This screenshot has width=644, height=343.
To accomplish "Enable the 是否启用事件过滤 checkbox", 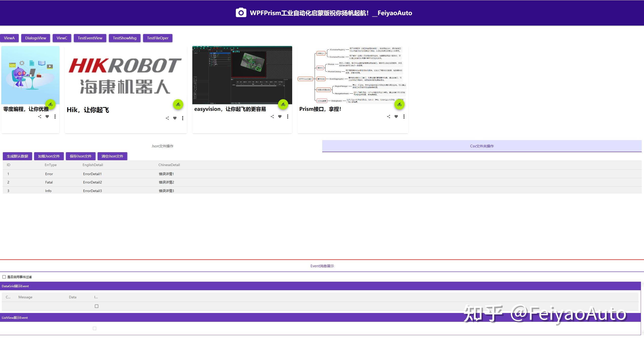I will pos(4,277).
